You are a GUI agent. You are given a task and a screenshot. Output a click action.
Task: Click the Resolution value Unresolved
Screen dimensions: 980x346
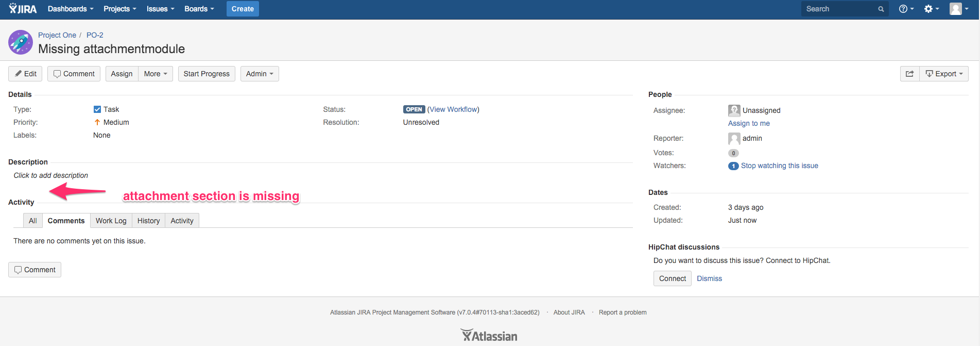coord(421,122)
